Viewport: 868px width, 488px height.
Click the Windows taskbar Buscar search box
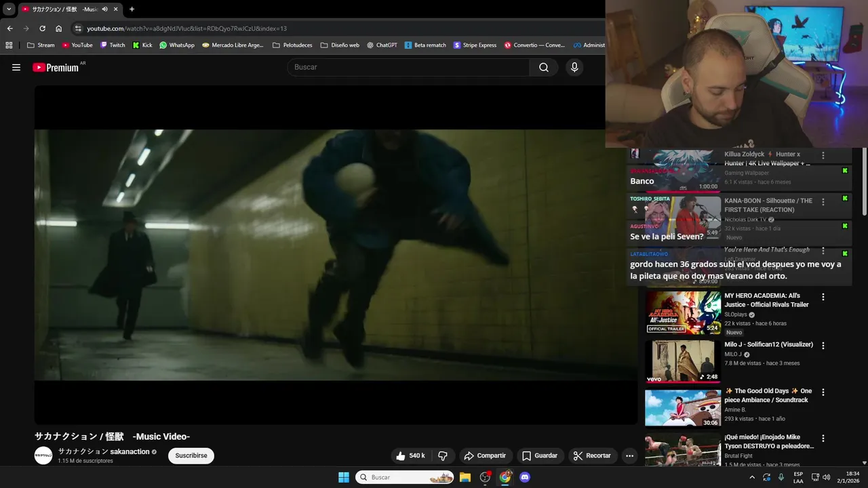tap(405, 477)
